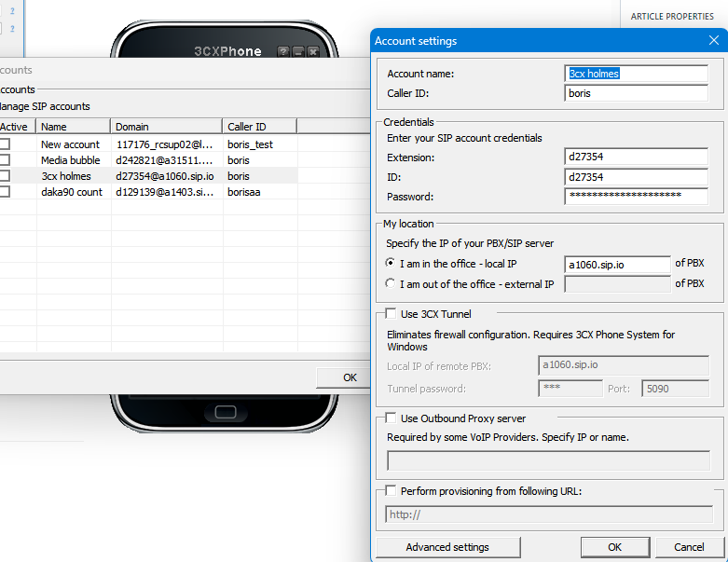Select the 'daka90 count' account name
The width and height of the screenshot is (728, 562).
click(x=72, y=192)
